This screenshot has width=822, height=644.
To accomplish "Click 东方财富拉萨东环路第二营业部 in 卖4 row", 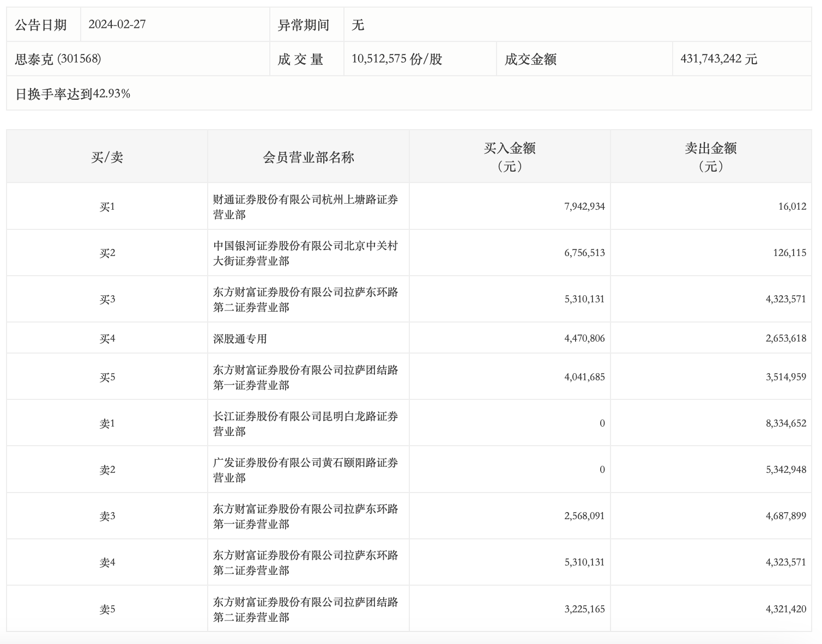I will click(x=306, y=563).
